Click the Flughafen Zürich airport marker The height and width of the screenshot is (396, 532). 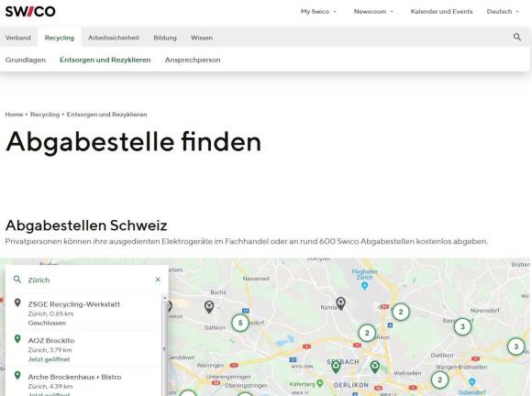tap(365, 286)
